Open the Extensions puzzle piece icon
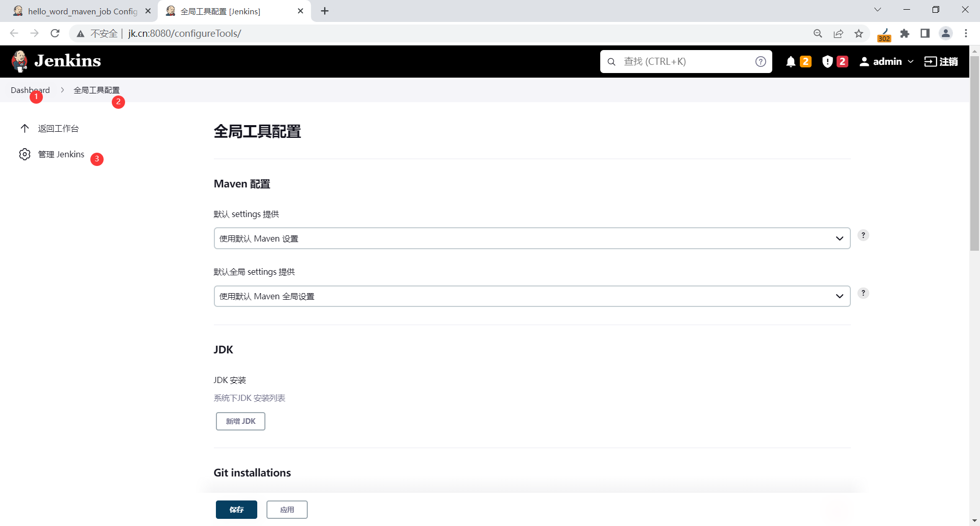This screenshot has height=526, width=980. 905,33
